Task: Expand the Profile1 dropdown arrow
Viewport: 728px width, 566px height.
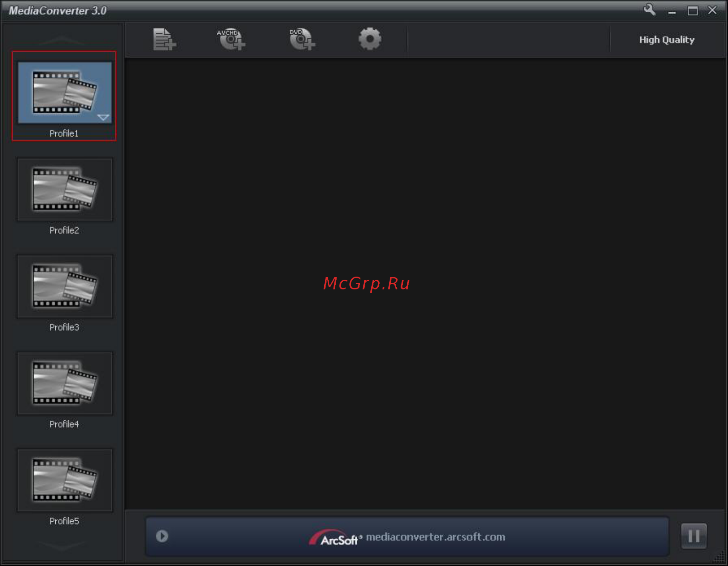Action: coord(104,117)
